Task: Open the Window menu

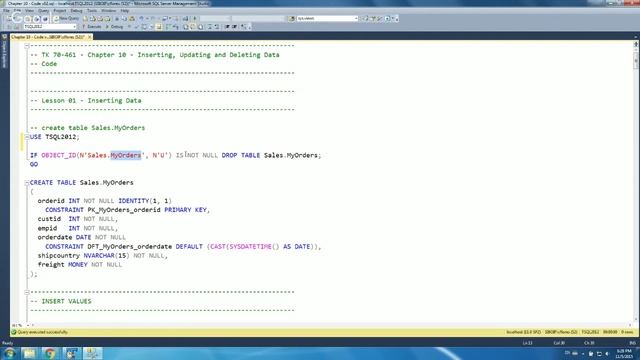Action: (x=108, y=11)
